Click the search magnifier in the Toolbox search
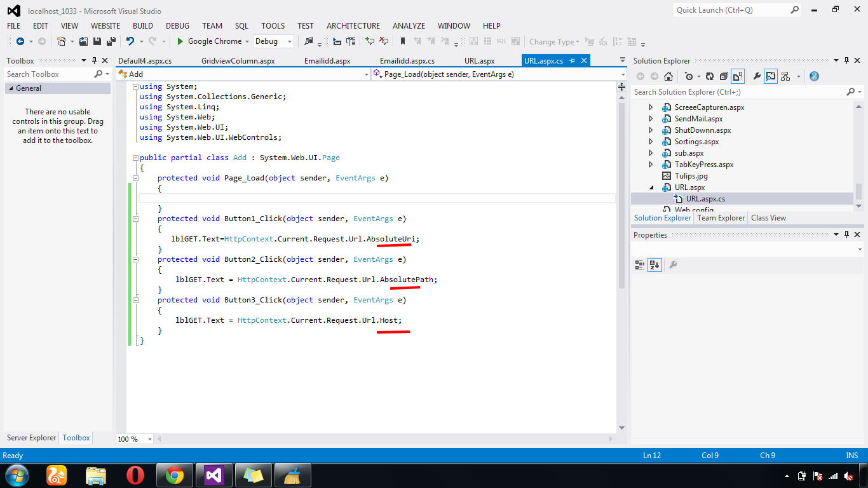Image resolution: width=868 pixels, height=488 pixels. (x=98, y=74)
